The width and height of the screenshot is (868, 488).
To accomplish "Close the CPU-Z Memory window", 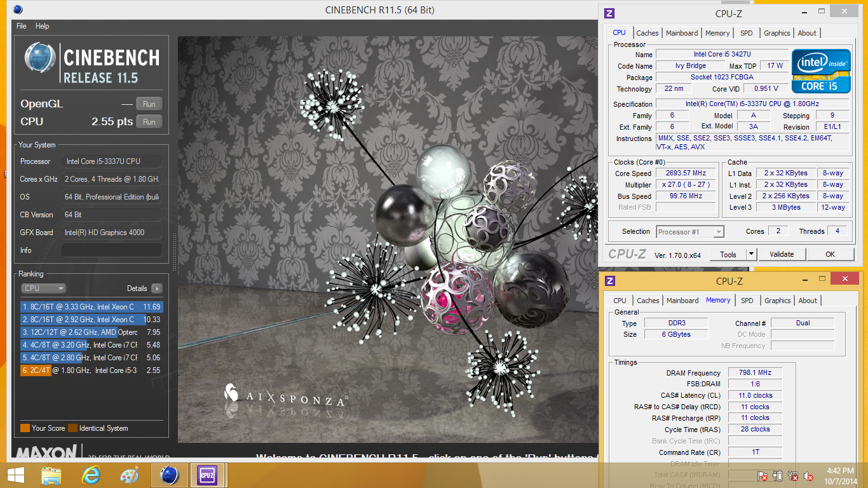I will (844, 279).
